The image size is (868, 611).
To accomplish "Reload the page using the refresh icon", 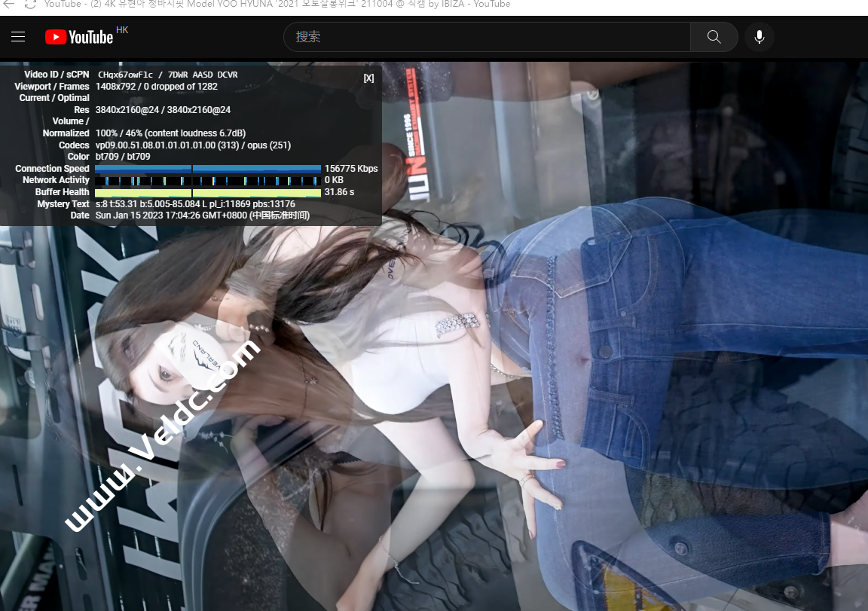I will click(29, 5).
